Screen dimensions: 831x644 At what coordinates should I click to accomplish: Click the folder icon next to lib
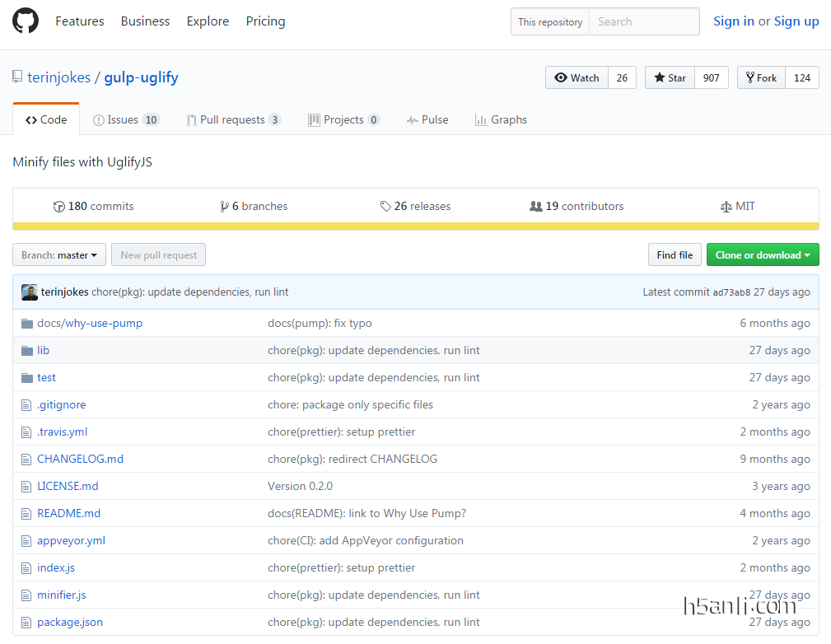[x=27, y=350]
